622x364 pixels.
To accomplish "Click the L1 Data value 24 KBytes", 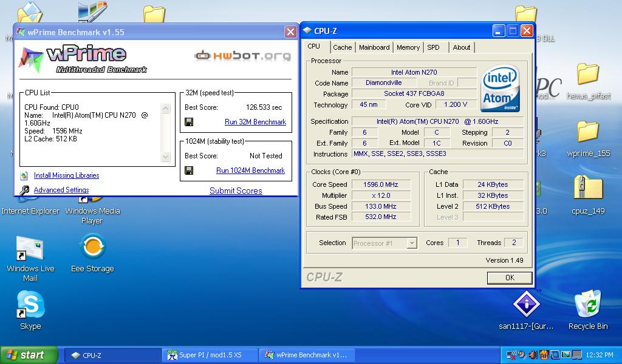I will 493,184.
